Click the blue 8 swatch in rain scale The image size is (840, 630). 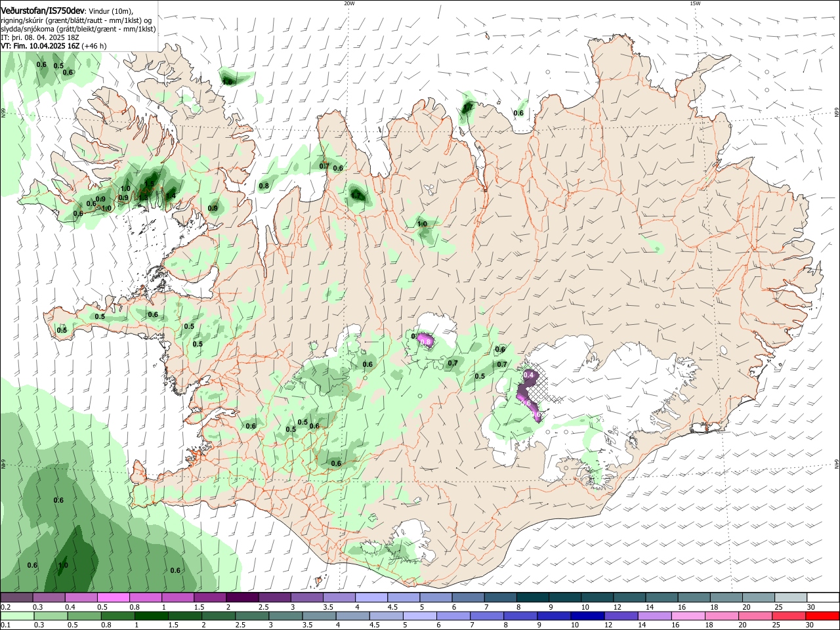pos(522,616)
